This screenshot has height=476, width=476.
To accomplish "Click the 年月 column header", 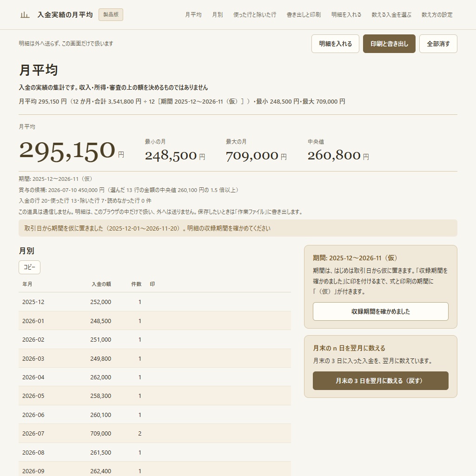I will (x=27, y=284).
